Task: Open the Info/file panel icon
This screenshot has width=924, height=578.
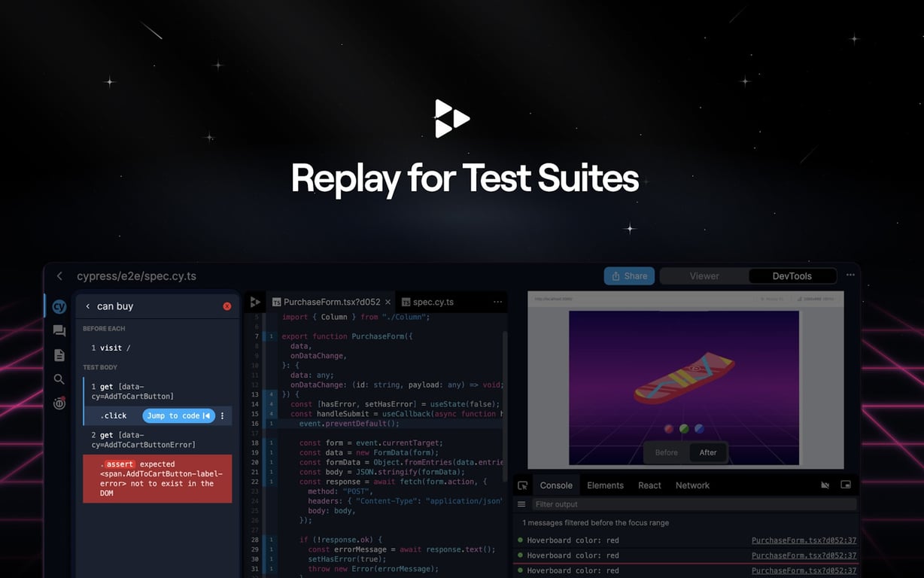Action: point(59,354)
